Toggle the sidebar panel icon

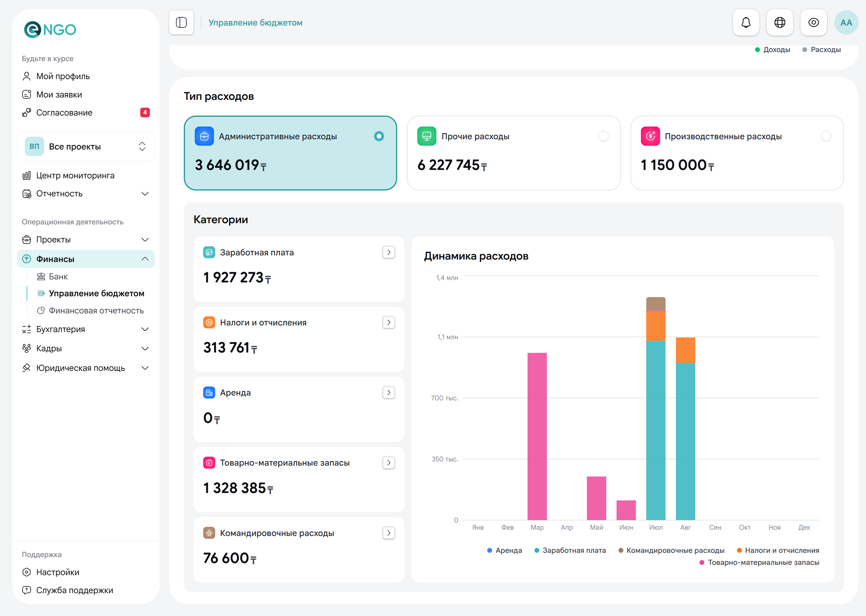pyautogui.click(x=181, y=22)
